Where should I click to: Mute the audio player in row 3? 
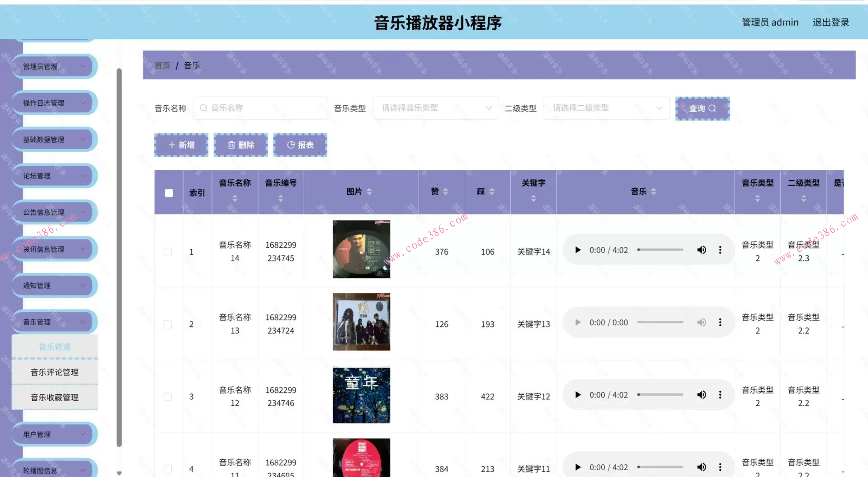point(701,395)
